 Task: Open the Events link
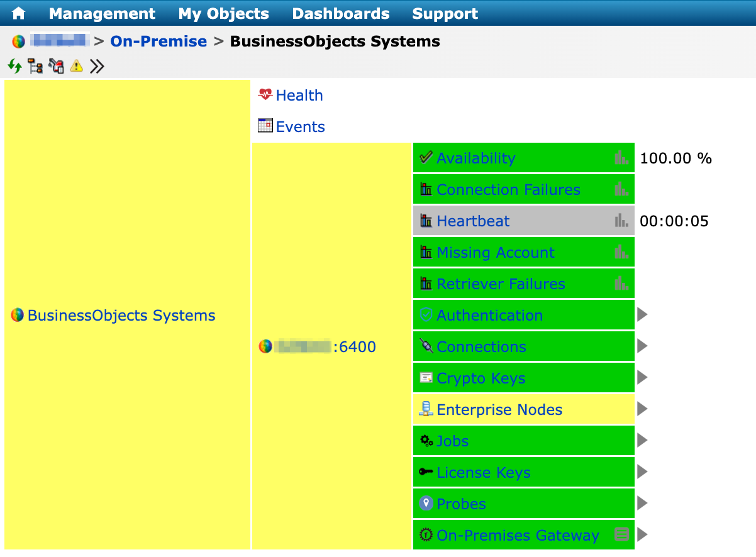click(300, 127)
